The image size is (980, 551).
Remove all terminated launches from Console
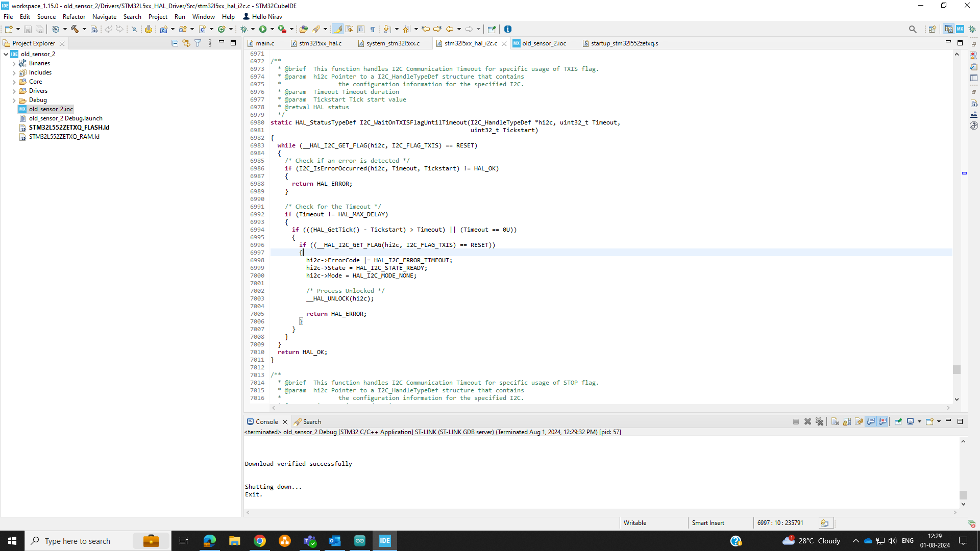[820, 421]
